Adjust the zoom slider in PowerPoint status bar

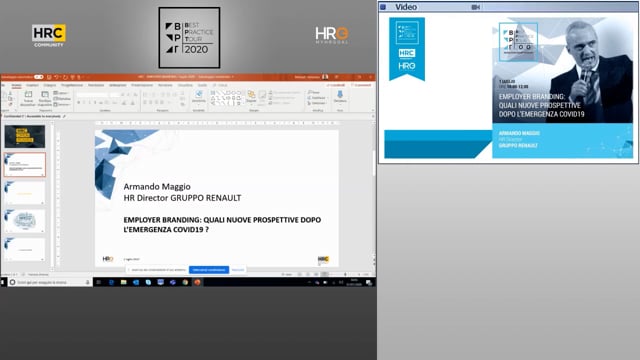(345, 274)
